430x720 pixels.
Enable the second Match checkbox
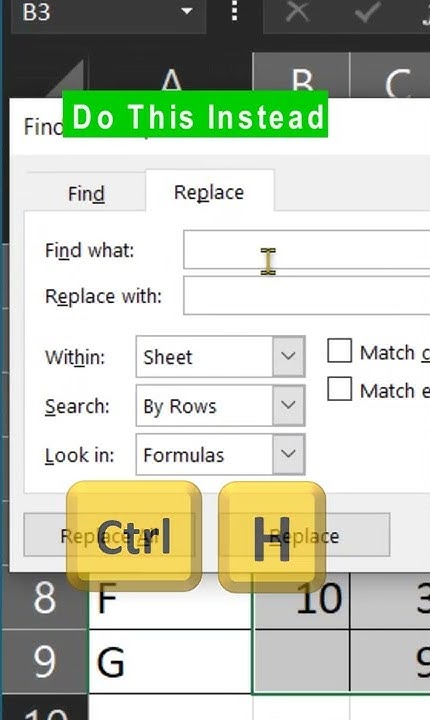339,389
